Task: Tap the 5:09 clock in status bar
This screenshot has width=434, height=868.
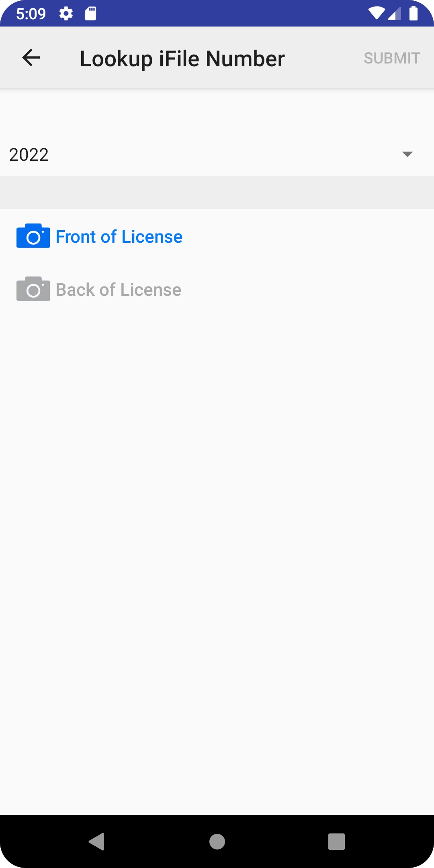Action: (x=31, y=14)
